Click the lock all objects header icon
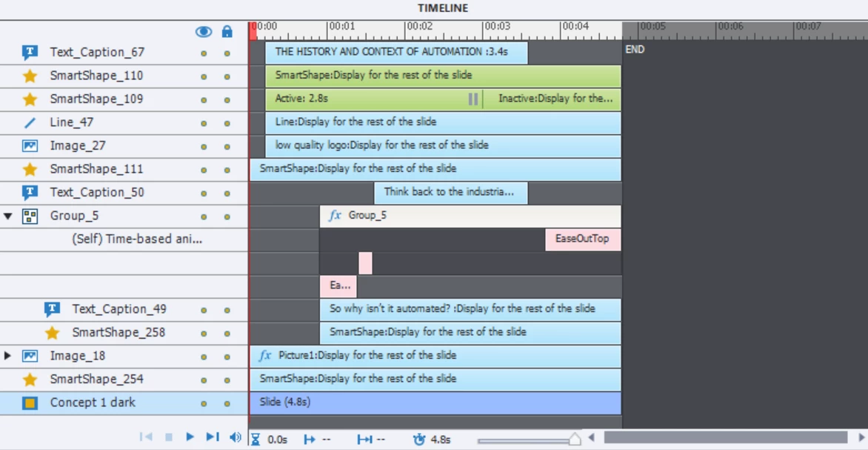Screen dimensions: 868x450 click(227, 31)
